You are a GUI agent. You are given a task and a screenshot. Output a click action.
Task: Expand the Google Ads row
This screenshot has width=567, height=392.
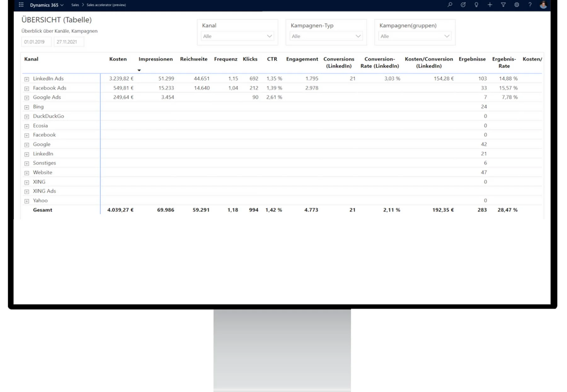[x=27, y=98]
